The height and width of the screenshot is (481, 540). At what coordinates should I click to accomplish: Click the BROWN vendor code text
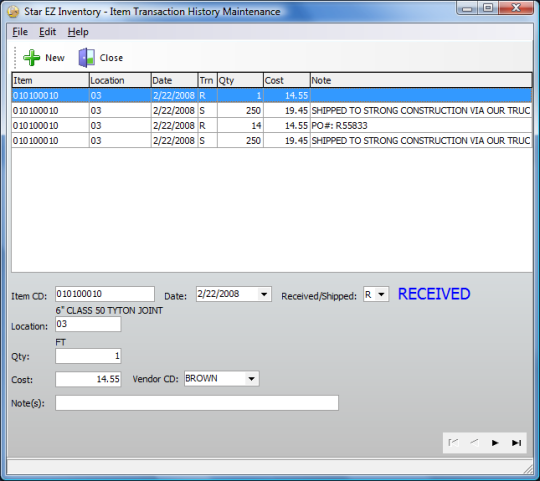[x=201, y=378]
